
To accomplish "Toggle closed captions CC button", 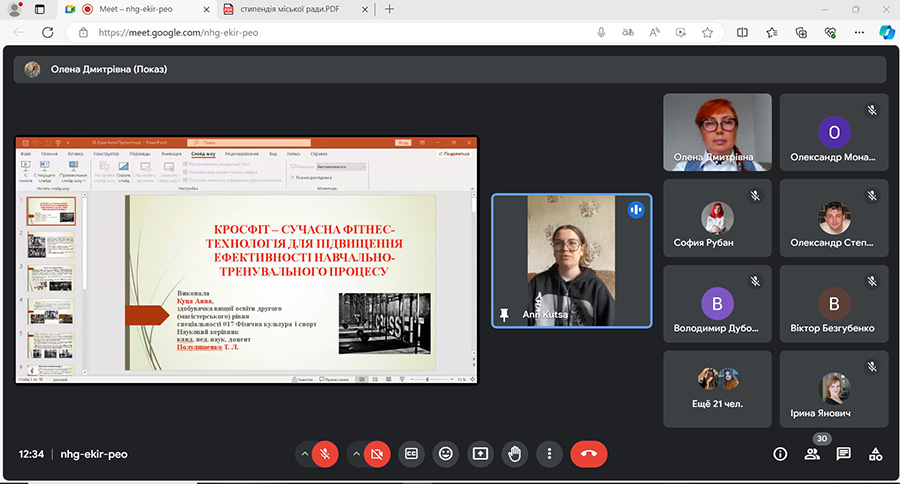I will click(411, 453).
